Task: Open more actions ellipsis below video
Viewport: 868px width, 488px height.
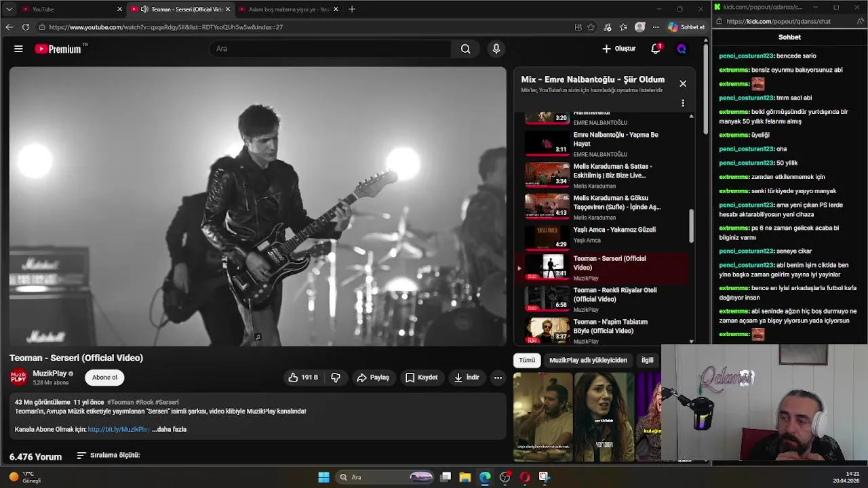Action: point(498,378)
